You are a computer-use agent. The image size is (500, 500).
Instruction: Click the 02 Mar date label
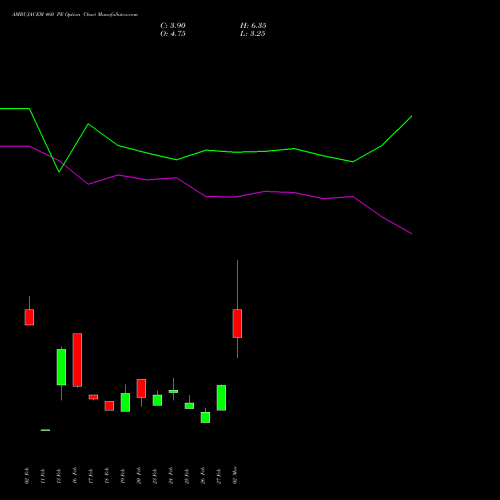click(235, 476)
